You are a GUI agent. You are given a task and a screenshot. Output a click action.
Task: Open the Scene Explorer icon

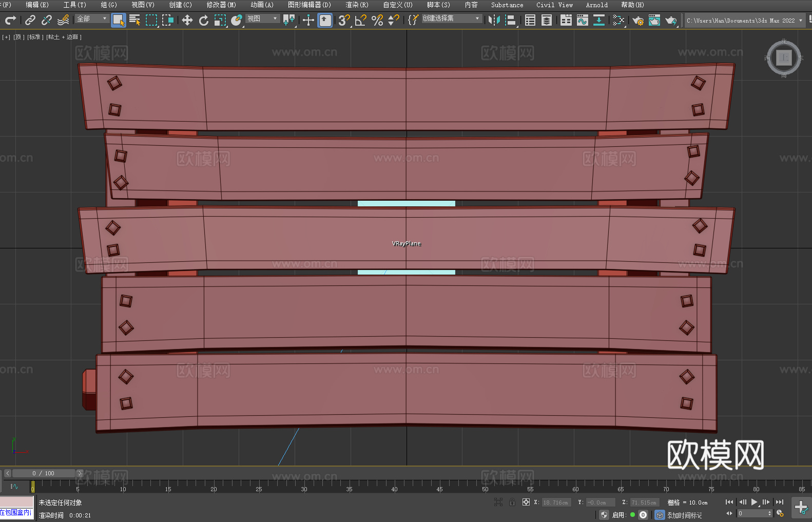[530, 20]
